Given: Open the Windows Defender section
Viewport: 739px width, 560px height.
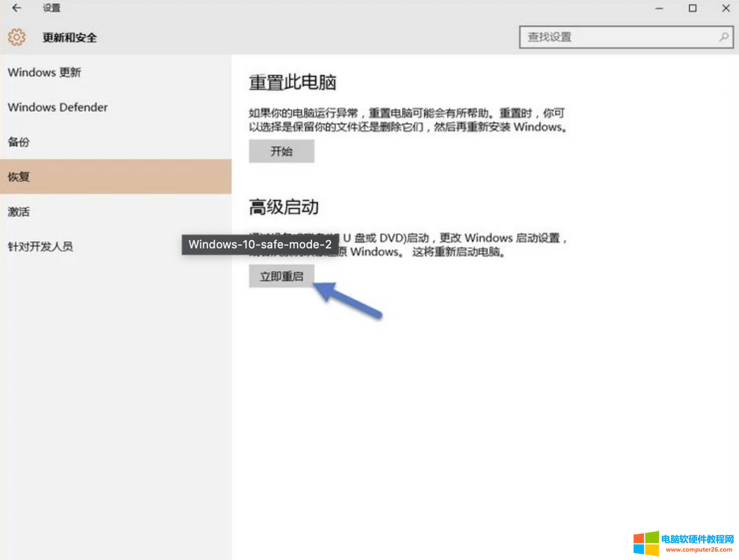Looking at the screenshot, I should pyautogui.click(x=115, y=107).
